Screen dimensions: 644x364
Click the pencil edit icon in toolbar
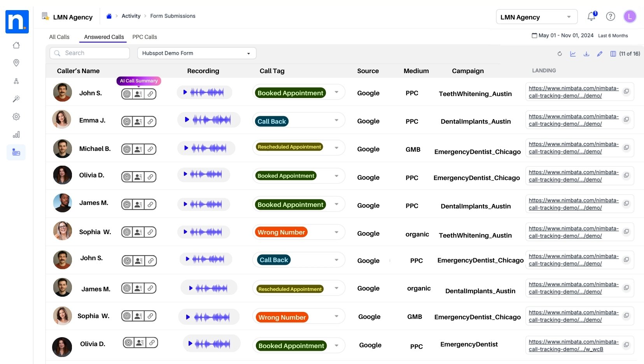pos(600,54)
